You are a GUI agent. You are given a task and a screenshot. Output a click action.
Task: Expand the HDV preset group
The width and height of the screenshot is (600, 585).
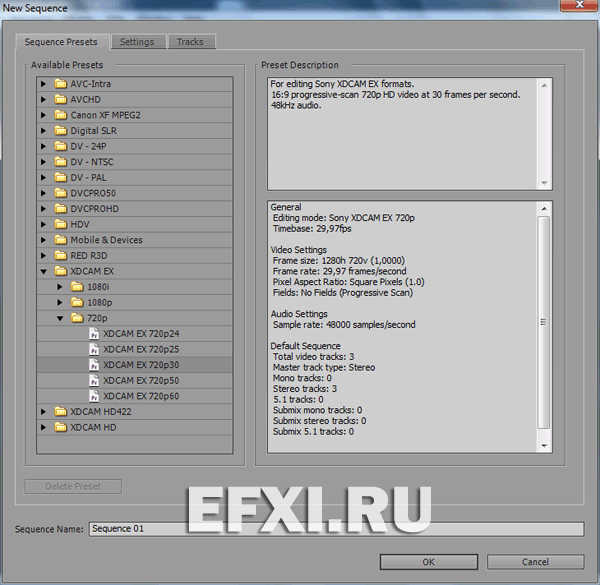[43, 224]
